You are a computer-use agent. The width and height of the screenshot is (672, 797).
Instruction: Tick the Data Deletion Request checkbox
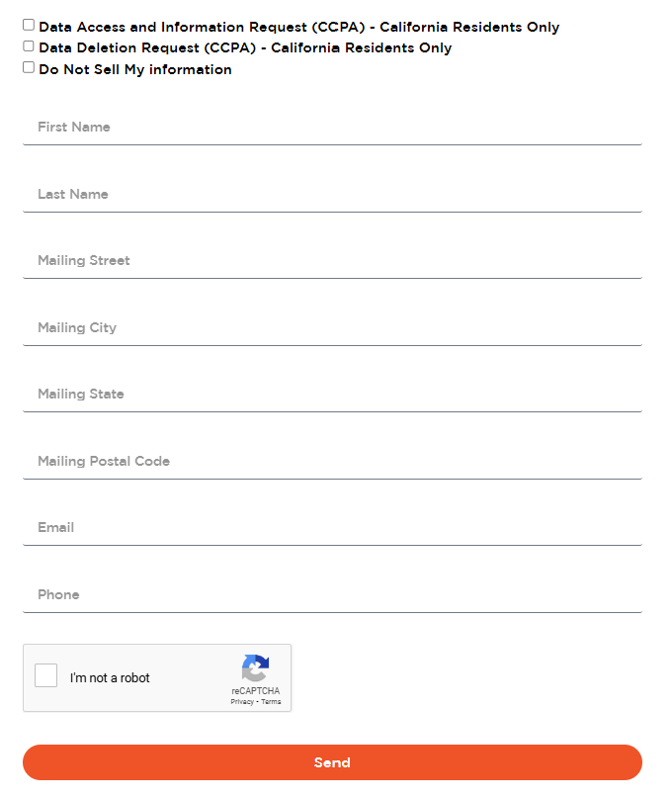[x=29, y=46]
